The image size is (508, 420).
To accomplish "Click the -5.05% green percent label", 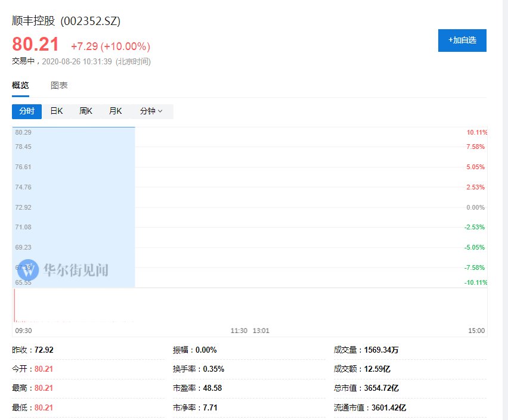I will coord(475,247).
